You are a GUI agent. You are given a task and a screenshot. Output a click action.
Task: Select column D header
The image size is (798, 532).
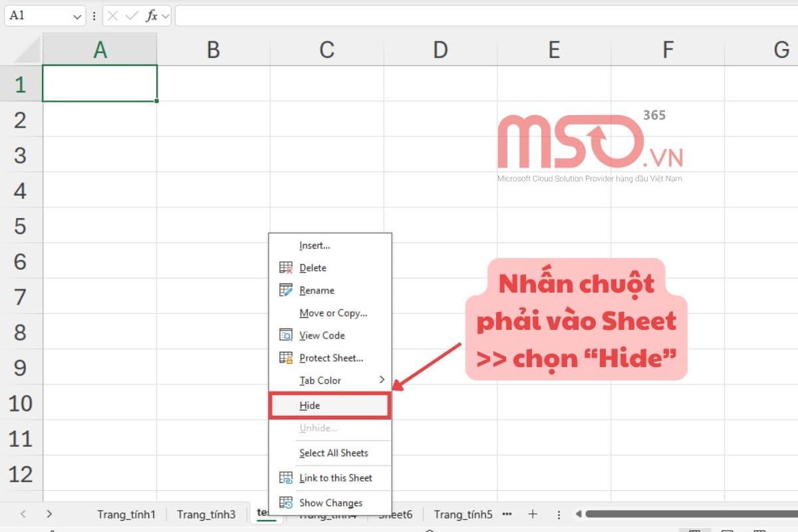[x=440, y=49]
